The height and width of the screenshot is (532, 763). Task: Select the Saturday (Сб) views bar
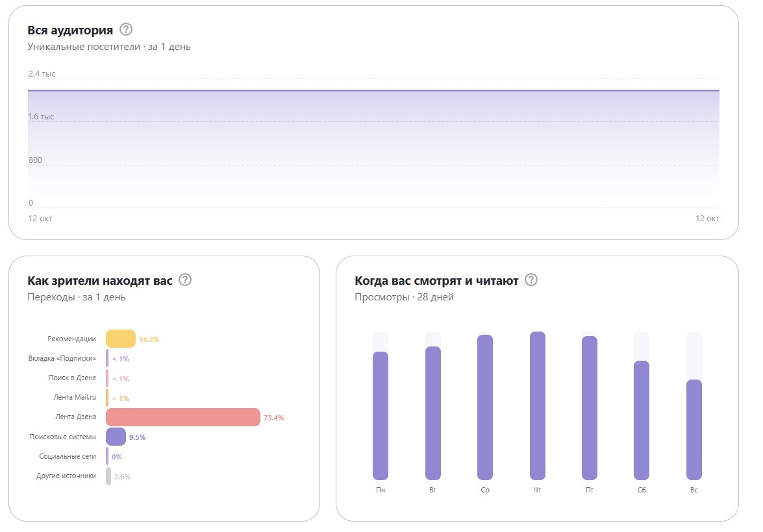[642, 420]
